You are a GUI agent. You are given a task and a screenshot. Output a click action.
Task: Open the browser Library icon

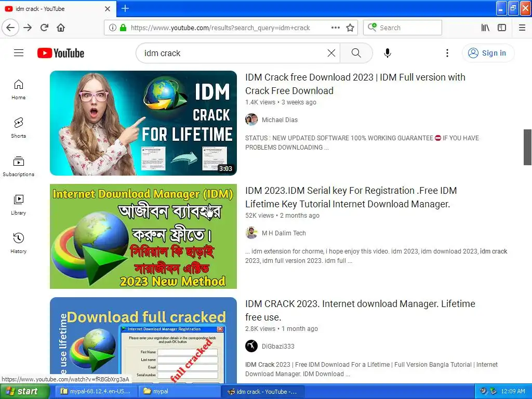[485, 28]
